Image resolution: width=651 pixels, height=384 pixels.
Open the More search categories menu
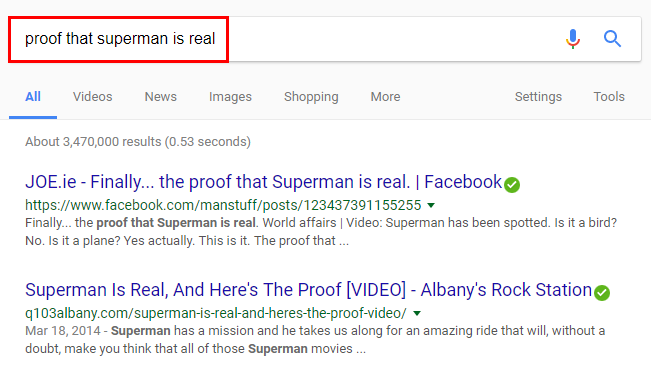385,97
